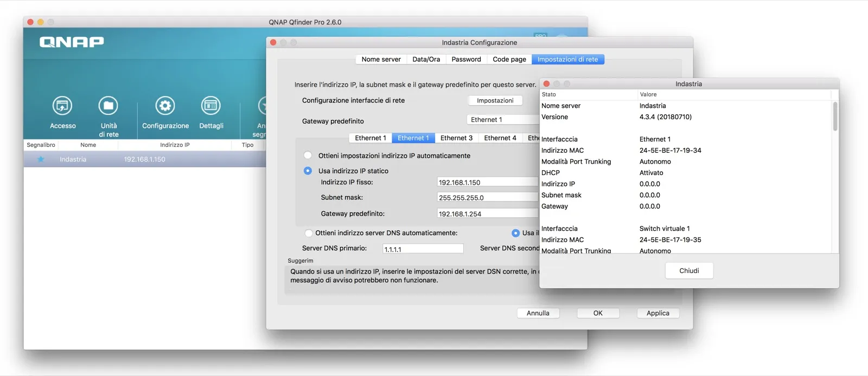Click version value 4.3.4 (20180710)

665,117
